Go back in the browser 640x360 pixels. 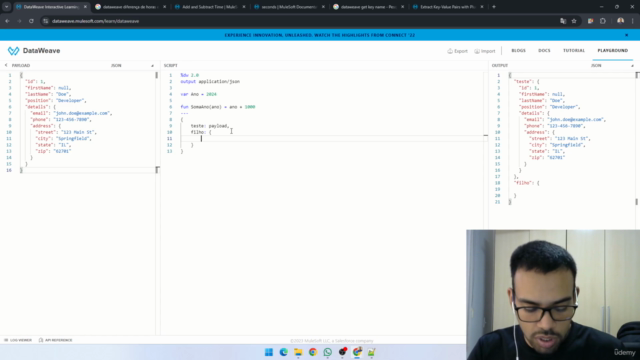point(7,21)
